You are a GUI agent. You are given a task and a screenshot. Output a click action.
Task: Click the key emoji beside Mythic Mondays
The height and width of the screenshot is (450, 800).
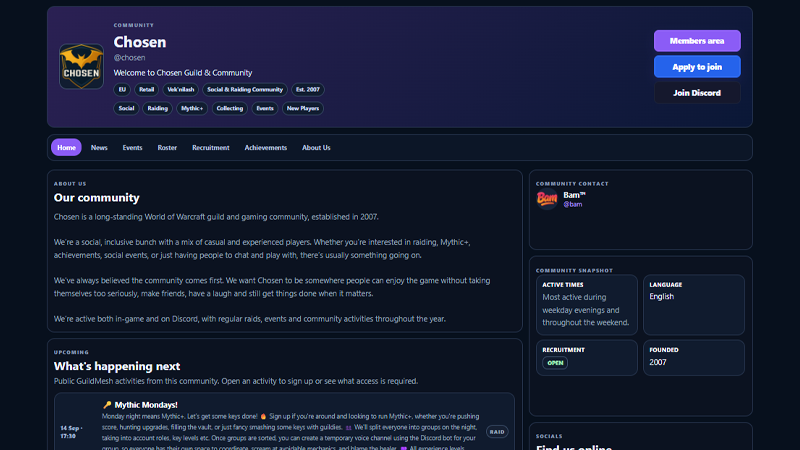(107, 405)
